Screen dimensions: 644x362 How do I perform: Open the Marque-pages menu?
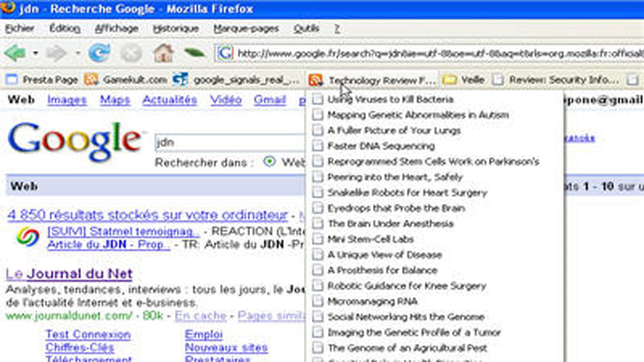tap(246, 29)
